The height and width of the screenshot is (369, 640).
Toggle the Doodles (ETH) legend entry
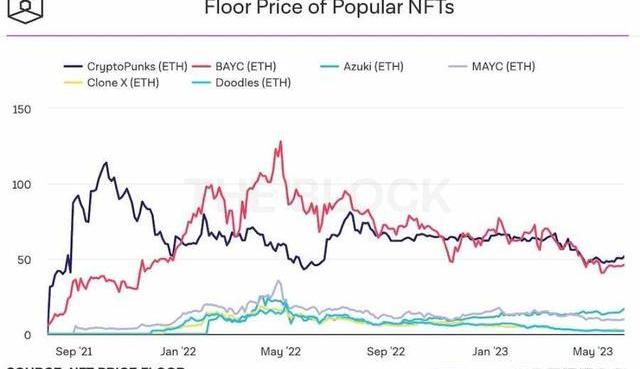coord(241,83)
